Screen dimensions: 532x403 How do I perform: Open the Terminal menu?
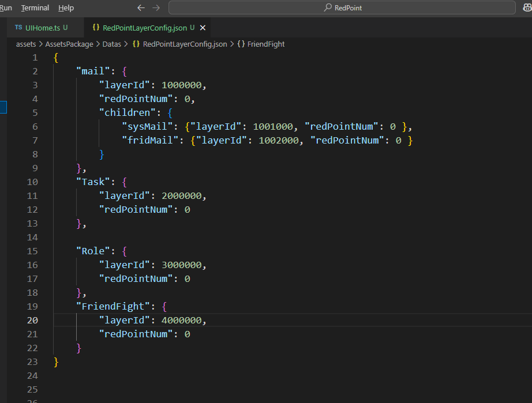click(35, 8)
